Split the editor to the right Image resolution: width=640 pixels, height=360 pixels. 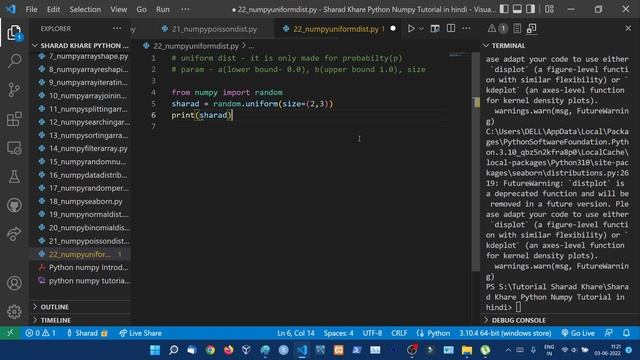tap(451, 29)
